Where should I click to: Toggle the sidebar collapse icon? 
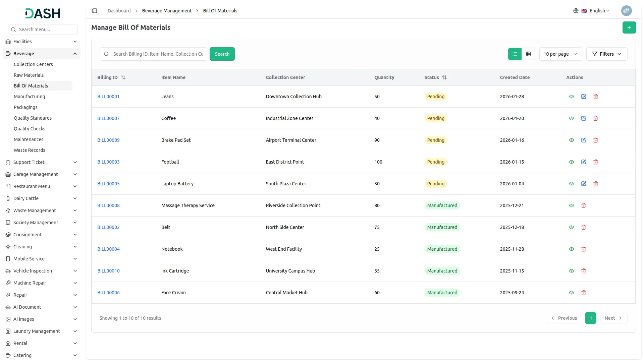coord(95,11)
